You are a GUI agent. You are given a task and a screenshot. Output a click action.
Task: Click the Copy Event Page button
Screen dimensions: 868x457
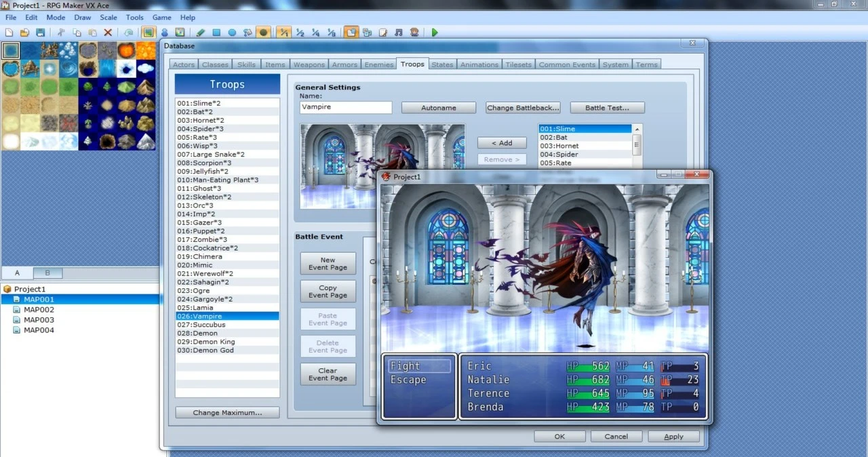[x=328, y=292]
